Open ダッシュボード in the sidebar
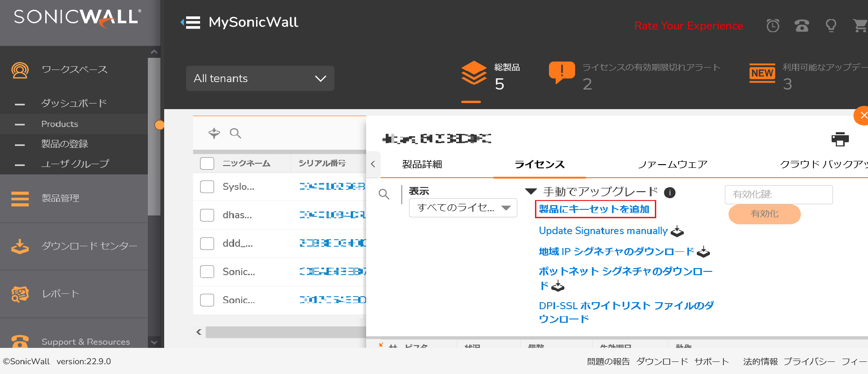This screenshot has height=374, width=868. pos(74,103)
